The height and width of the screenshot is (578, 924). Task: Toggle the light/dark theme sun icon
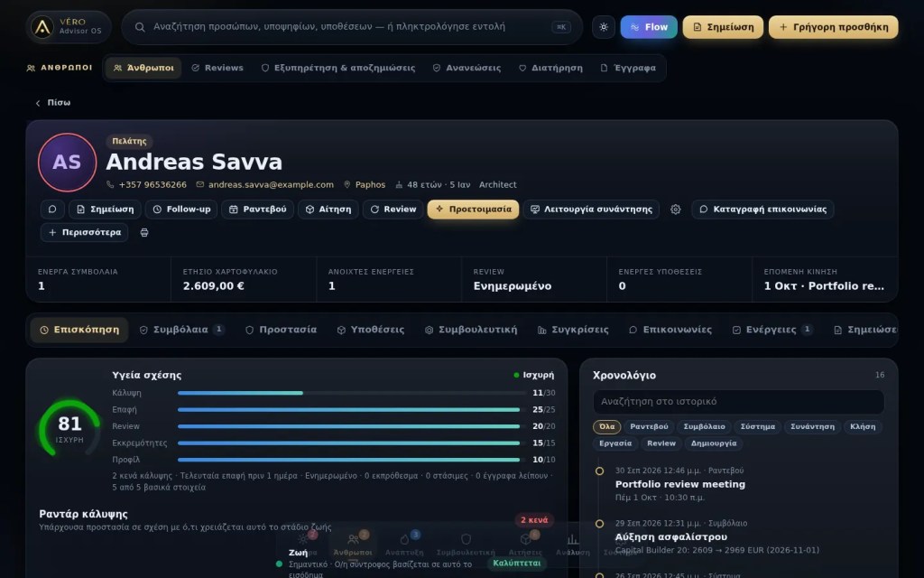click(x=604, y=27)
